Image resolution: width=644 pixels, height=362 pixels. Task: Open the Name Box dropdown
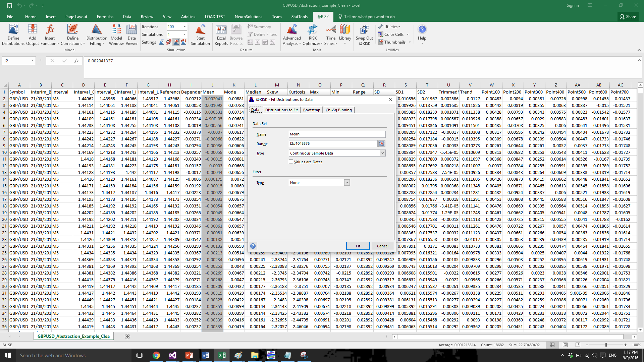point(32,61)
